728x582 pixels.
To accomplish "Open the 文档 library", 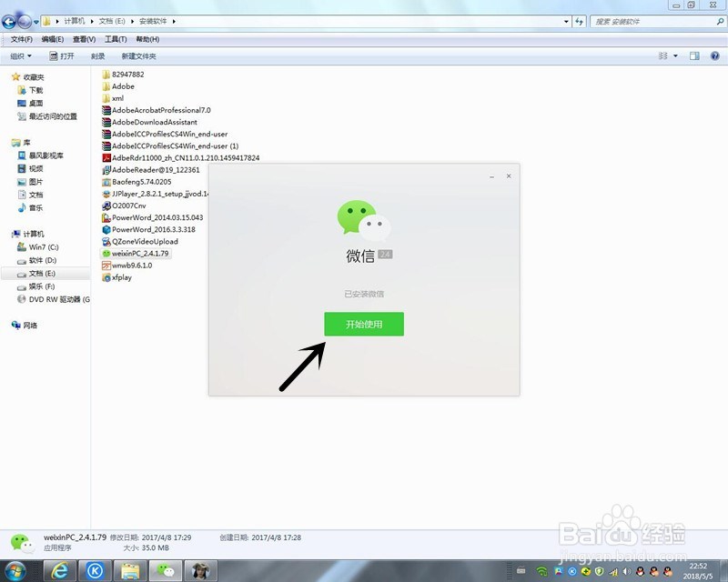I will [30, 195].
